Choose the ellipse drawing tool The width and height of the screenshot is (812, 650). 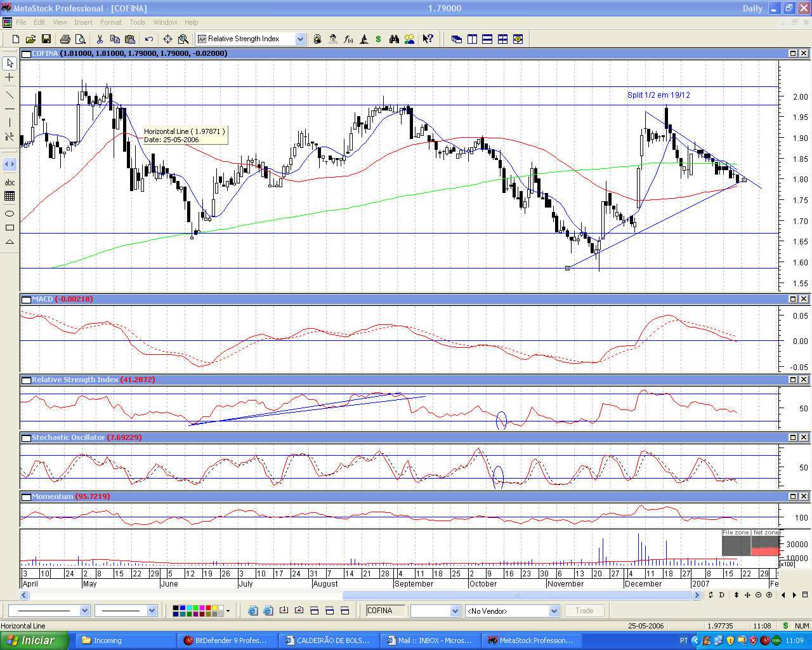point(10,213)
